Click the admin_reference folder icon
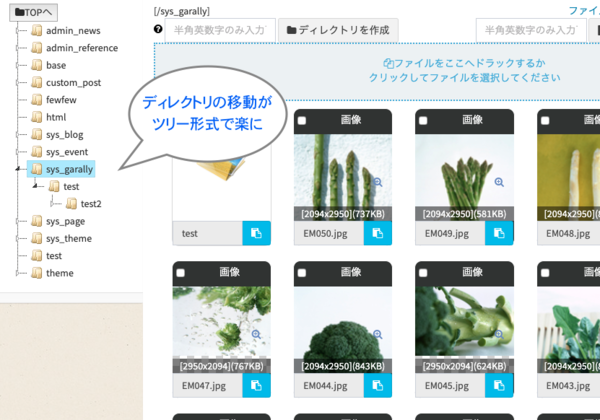 click(x=36, y=48)
